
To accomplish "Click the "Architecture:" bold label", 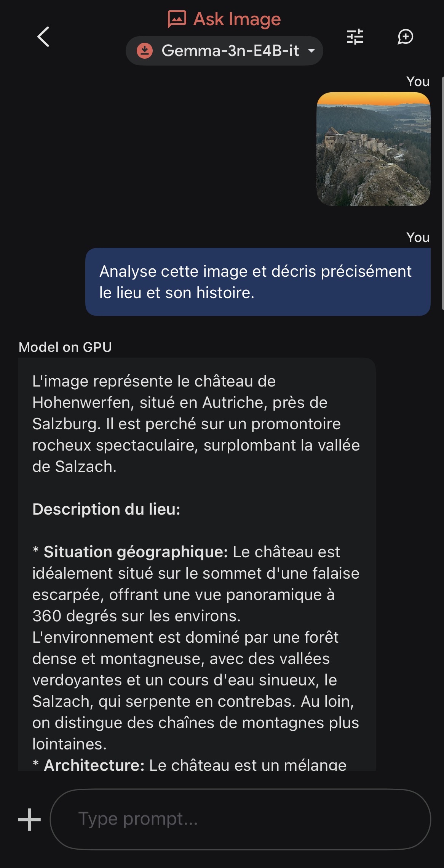I will pos(94,765).
